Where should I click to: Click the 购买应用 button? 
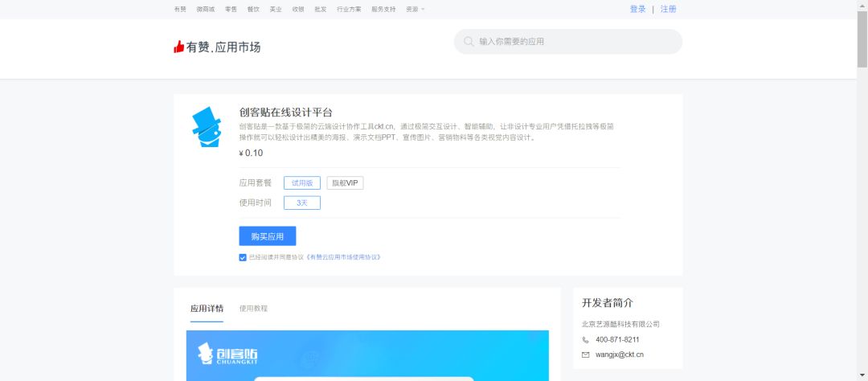268,236
